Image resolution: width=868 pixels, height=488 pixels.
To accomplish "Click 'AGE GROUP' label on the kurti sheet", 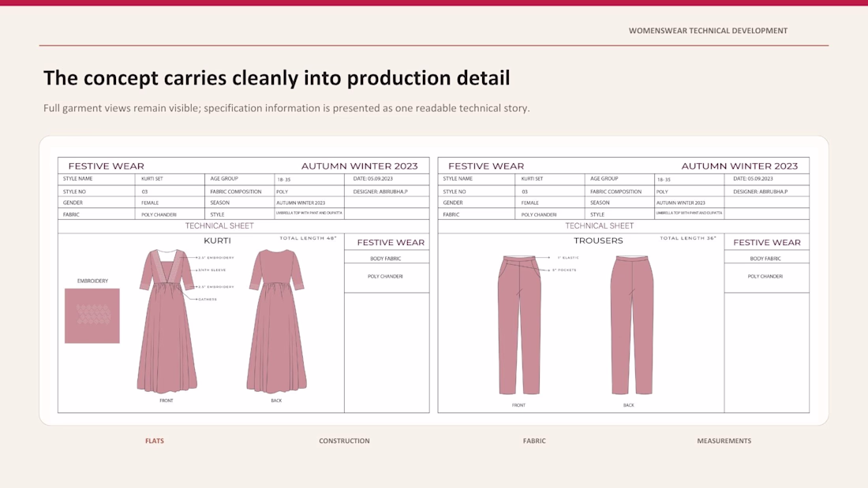I will (224, 179).
